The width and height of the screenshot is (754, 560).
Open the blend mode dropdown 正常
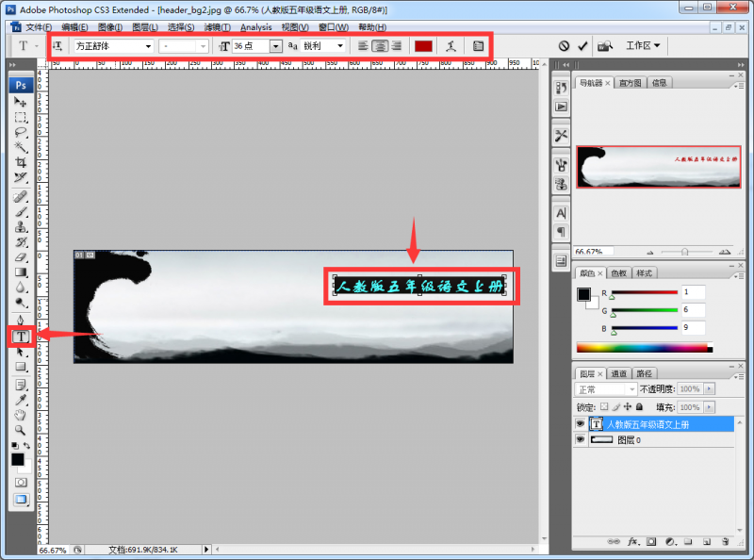[x=605, y=389]
